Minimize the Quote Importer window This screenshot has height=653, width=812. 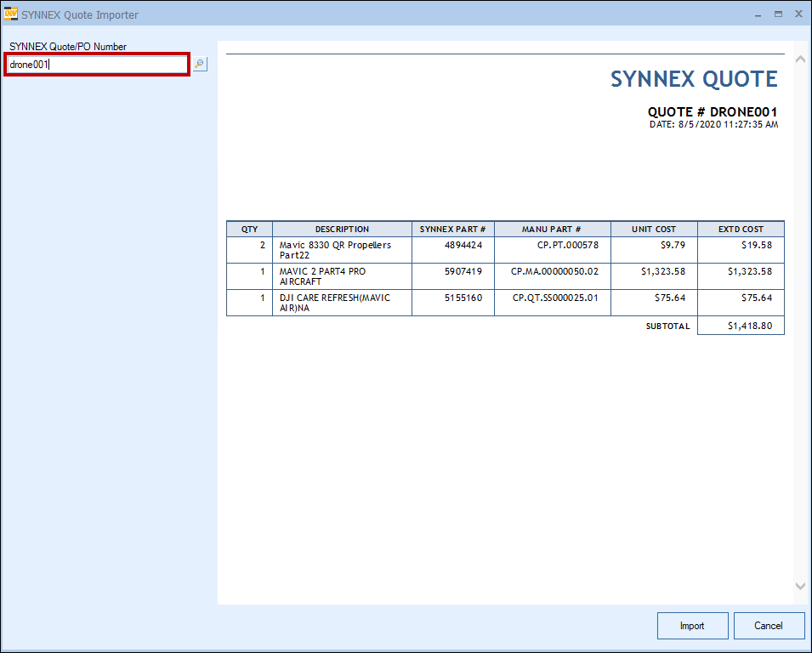click(x=758, y=15)
